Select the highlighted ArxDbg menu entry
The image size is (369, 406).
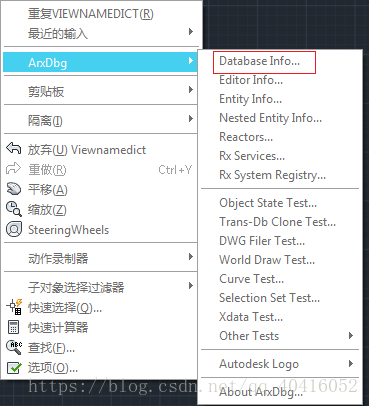[100, 62]
